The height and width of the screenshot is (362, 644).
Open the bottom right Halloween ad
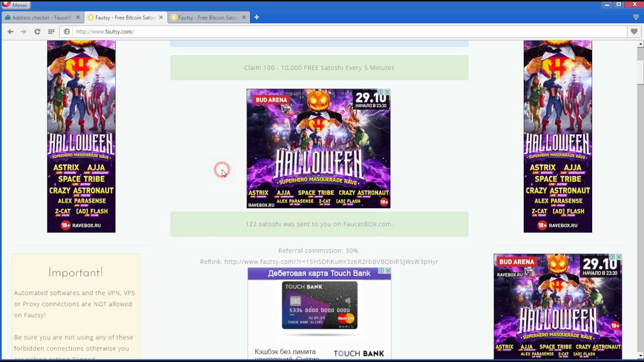[x=557, y=306]
